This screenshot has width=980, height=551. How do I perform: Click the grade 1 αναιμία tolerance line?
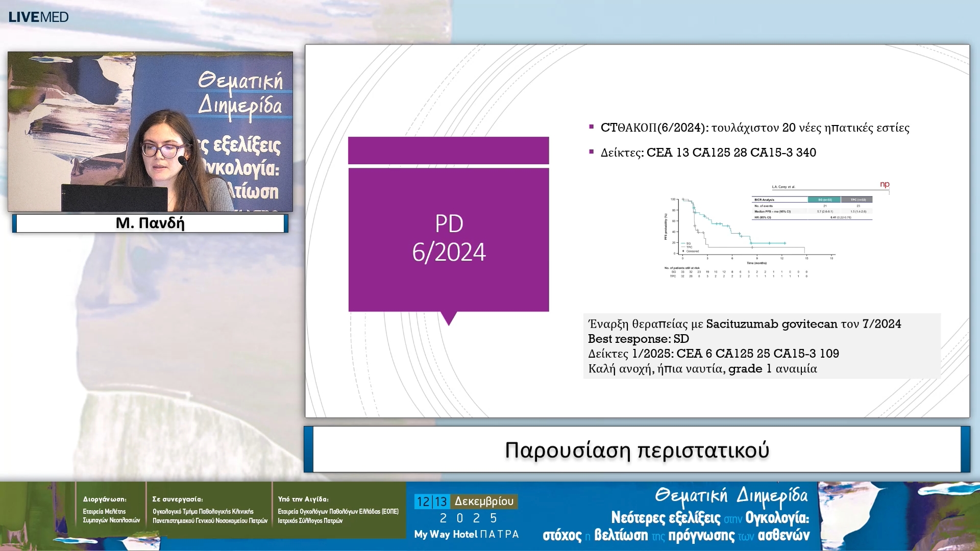pos(702,369)
